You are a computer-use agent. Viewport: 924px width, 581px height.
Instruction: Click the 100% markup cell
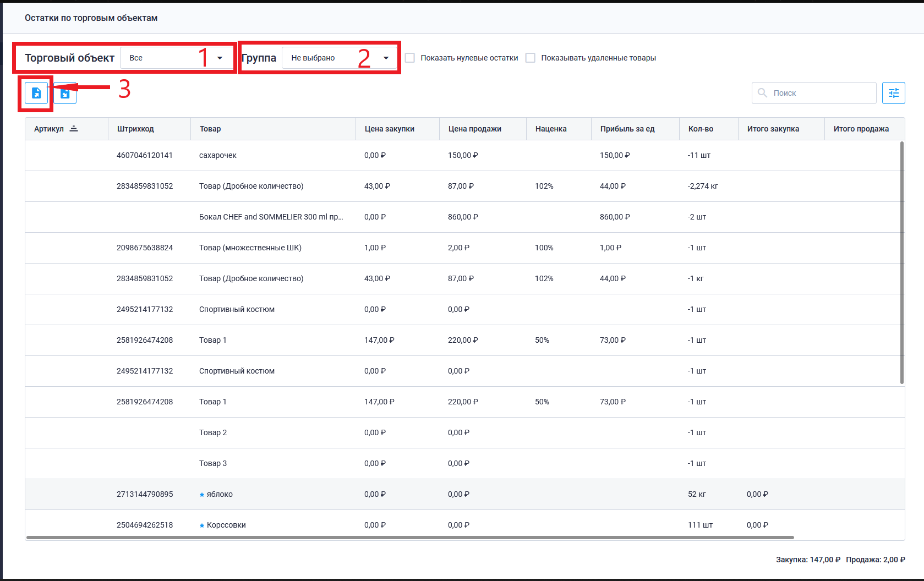coord(544,248)
